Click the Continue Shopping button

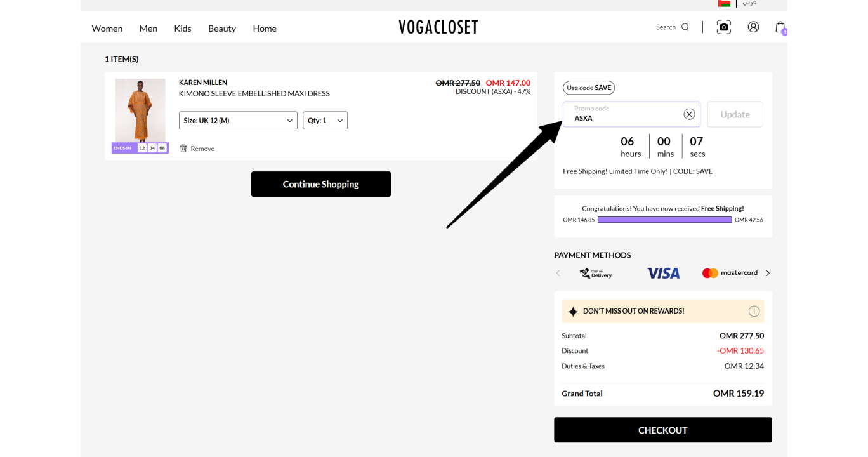click(x=321, y=184)
